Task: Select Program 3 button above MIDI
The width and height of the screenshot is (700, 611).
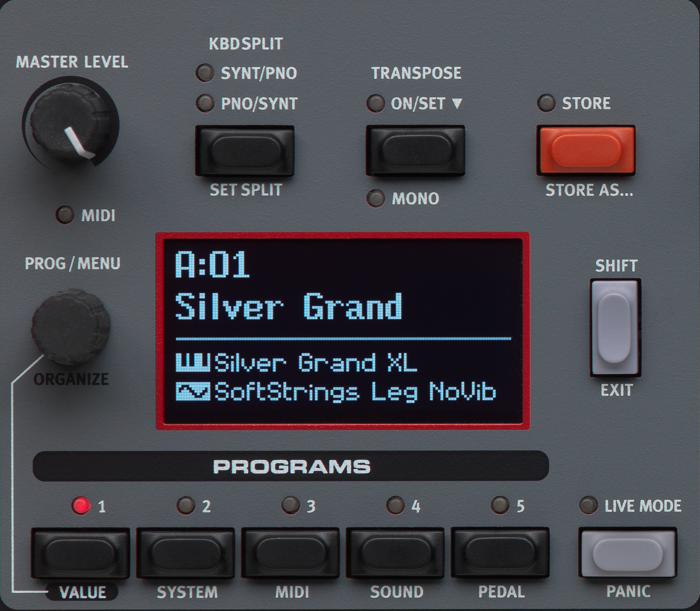Action: [x=290, y=552]
